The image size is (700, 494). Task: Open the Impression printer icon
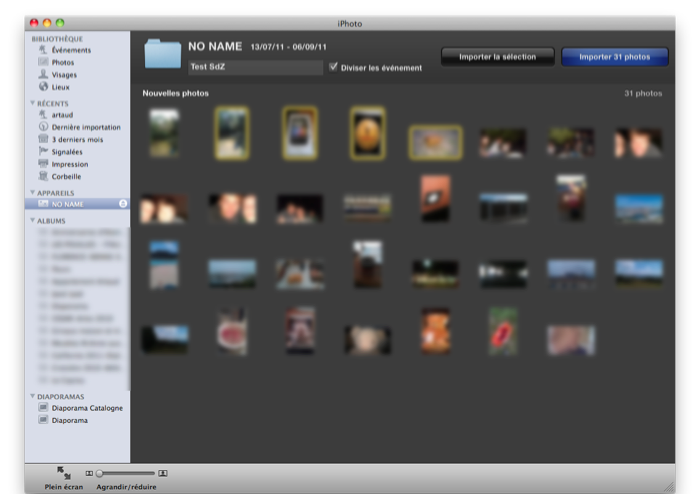[43, 164]
